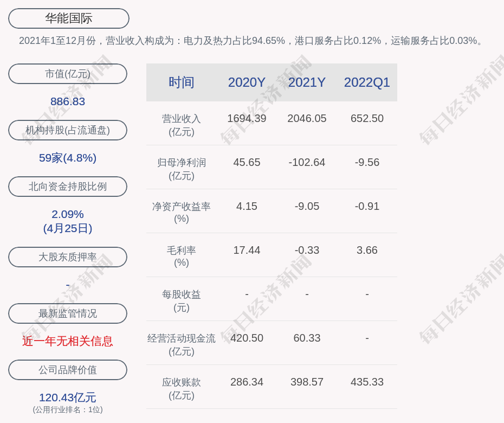
Task: Select the 应收账款(亿元) row label
Action: (182, 389)
